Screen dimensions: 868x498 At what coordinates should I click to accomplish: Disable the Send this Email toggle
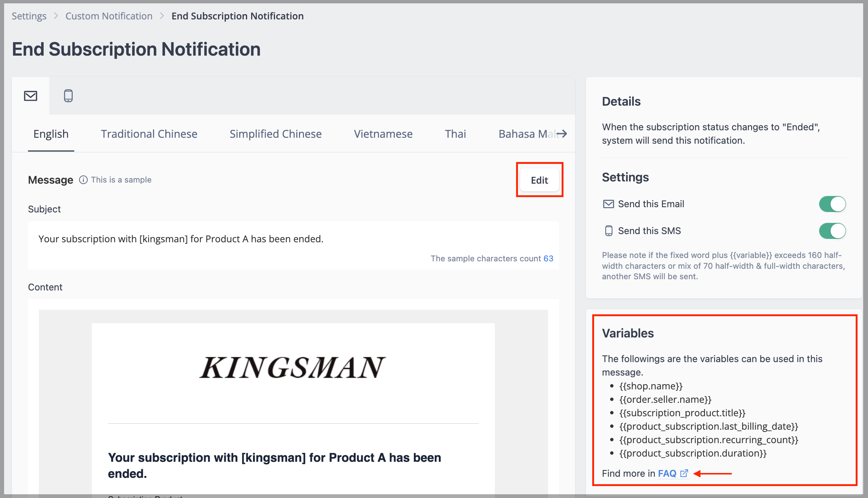tap(832, 204)
